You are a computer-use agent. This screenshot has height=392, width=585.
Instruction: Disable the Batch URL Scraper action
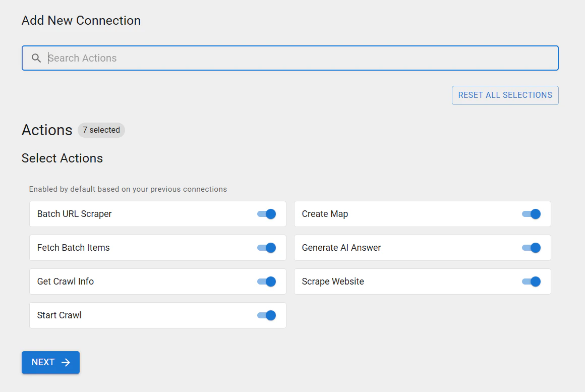tap(266, 214)
